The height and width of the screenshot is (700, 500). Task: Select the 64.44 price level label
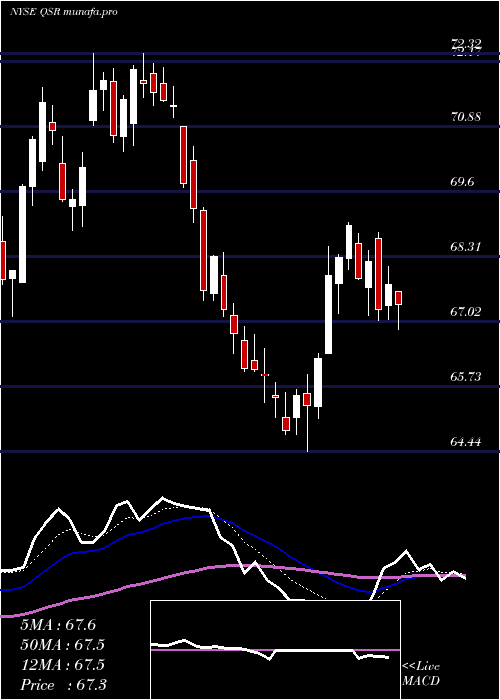466,442
